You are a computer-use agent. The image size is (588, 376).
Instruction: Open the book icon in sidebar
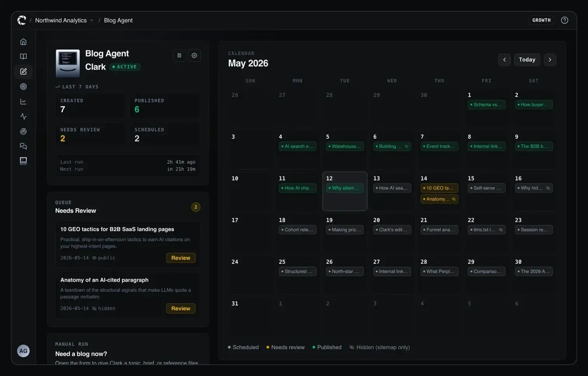pyautogui.click(x=23, y=57)
